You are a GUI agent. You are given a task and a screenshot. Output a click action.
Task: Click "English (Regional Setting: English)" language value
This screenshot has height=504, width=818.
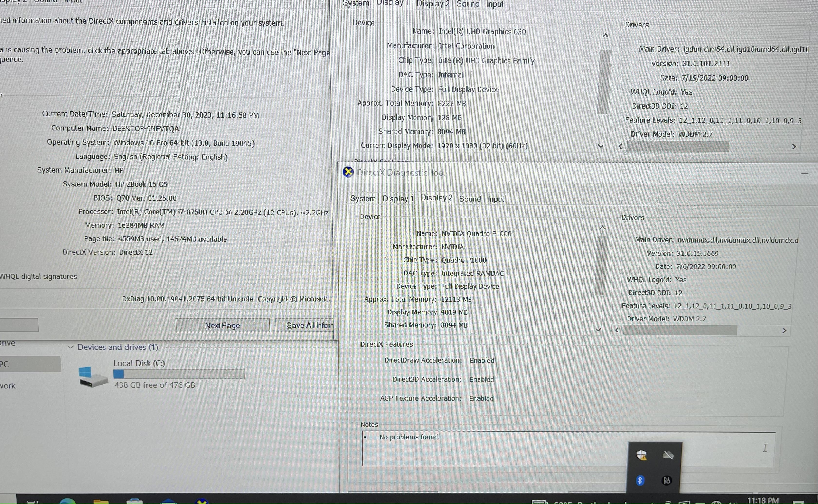tap(171, 157)
